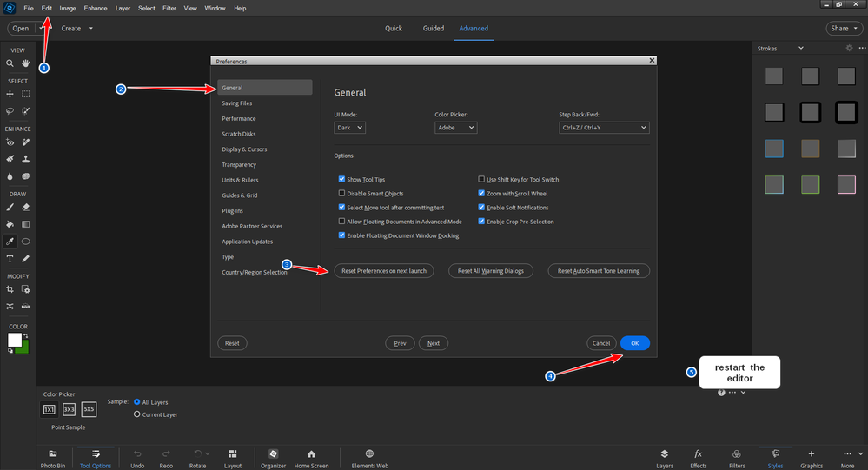868x470 pixels.
Task: Click Reset Auto Smart Tone Learning
Action: tap(599, 271)
